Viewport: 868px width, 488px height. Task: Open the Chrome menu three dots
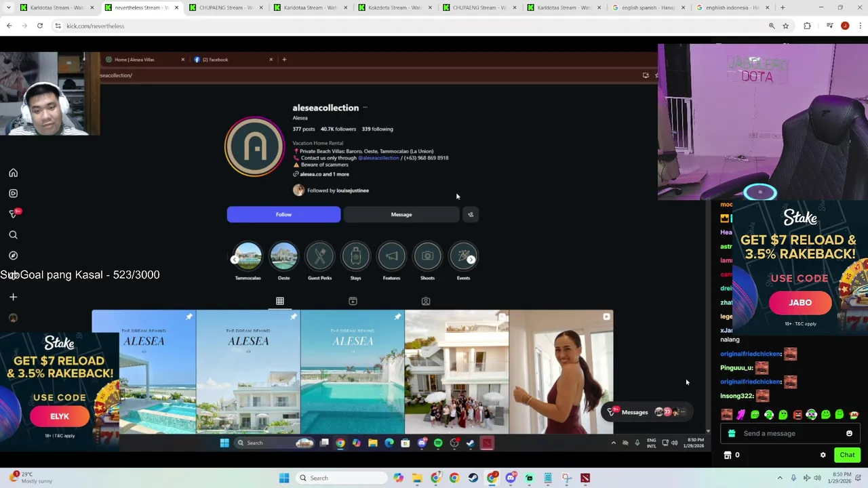(x=859, y=26)
